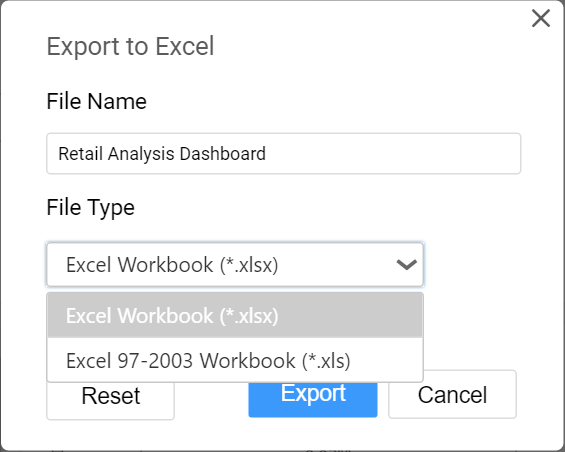Click the Export to Excel title

(x=130, y=46)
